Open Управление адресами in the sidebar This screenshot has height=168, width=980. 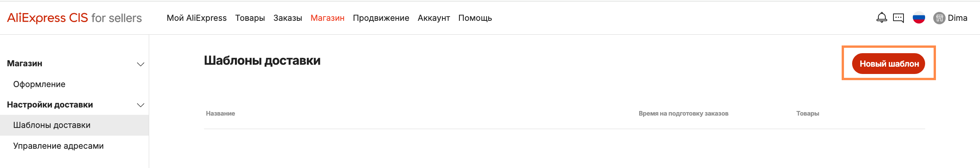[x=58, y=146]
